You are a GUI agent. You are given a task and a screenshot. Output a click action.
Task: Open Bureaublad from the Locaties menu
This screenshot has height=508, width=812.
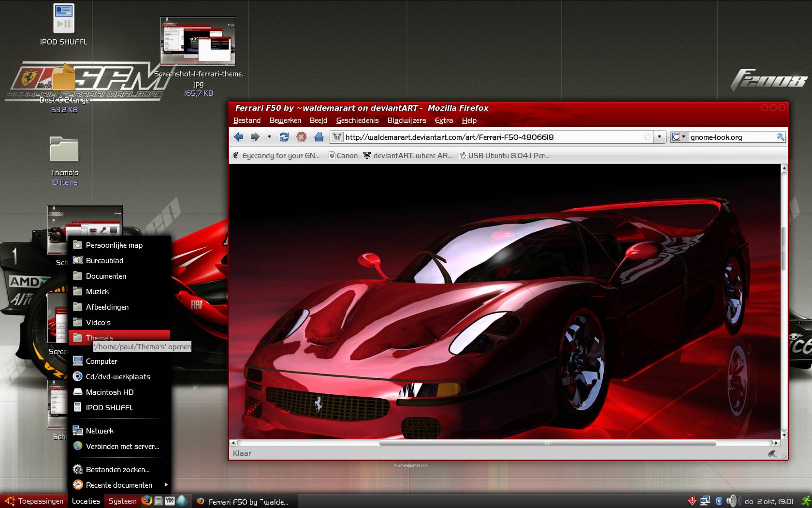pyautogui.click(x=119, y=261)
